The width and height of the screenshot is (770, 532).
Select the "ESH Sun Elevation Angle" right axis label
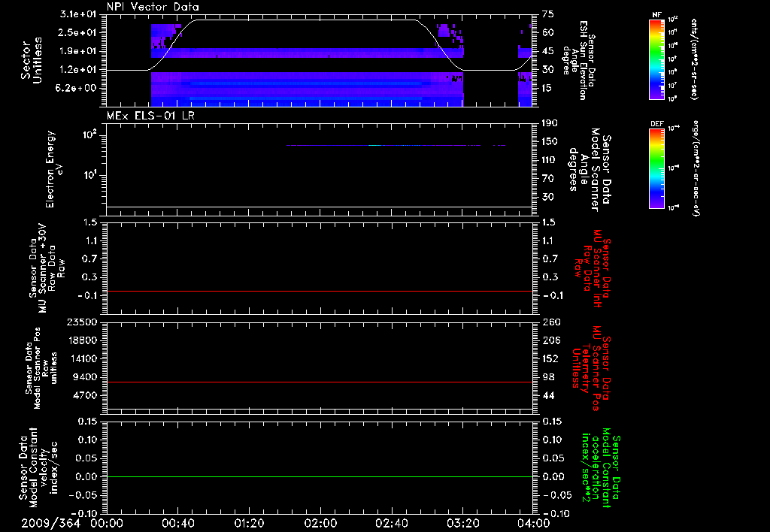pos(579,60)
